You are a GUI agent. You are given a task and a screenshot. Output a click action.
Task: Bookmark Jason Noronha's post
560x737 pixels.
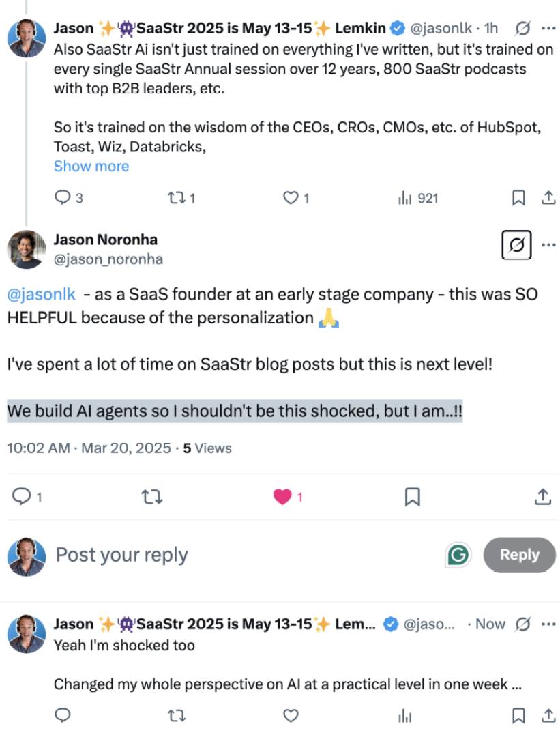click(412, 497)
